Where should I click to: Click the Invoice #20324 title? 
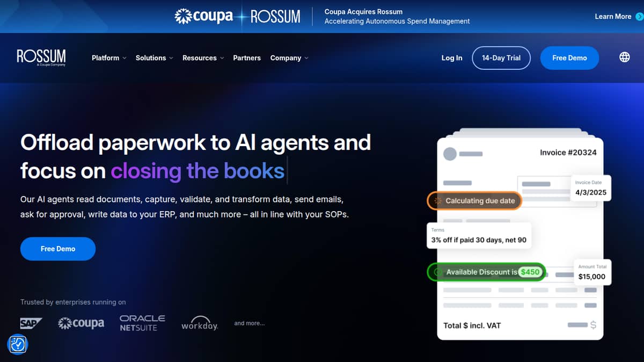568,153
